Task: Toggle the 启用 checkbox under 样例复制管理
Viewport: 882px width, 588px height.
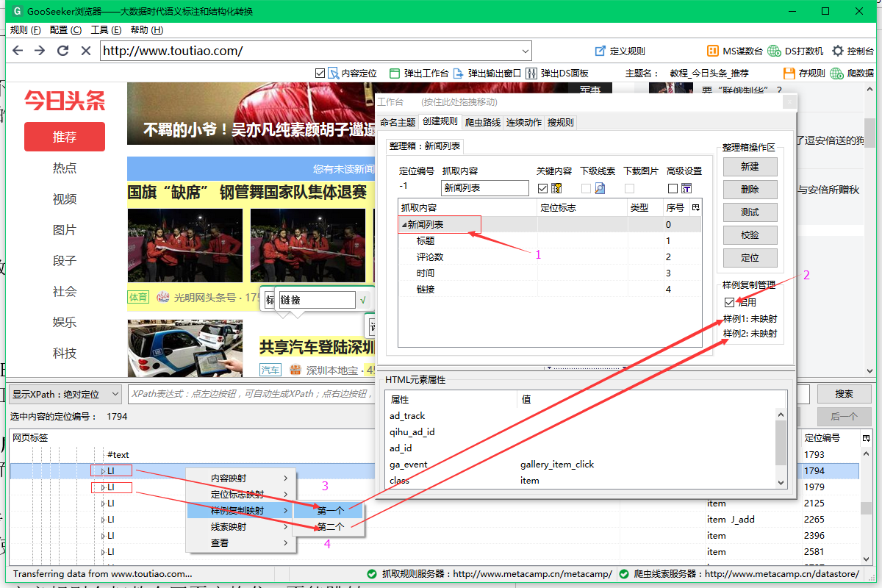Action: tap(729, 302)
